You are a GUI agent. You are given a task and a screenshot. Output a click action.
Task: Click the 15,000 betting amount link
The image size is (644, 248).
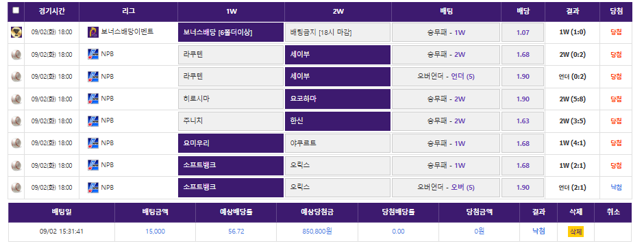coord(156,231)
